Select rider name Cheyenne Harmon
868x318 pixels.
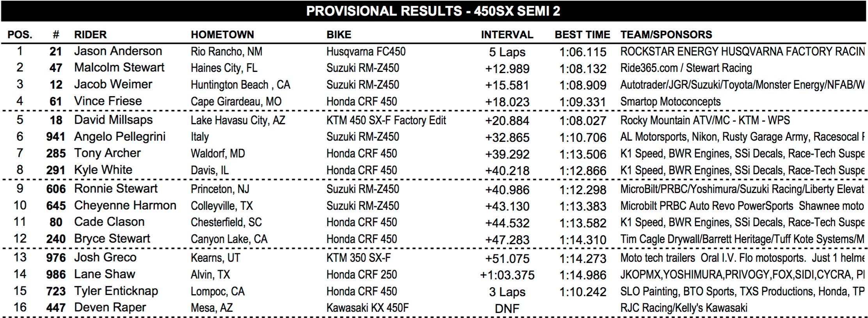125,205
